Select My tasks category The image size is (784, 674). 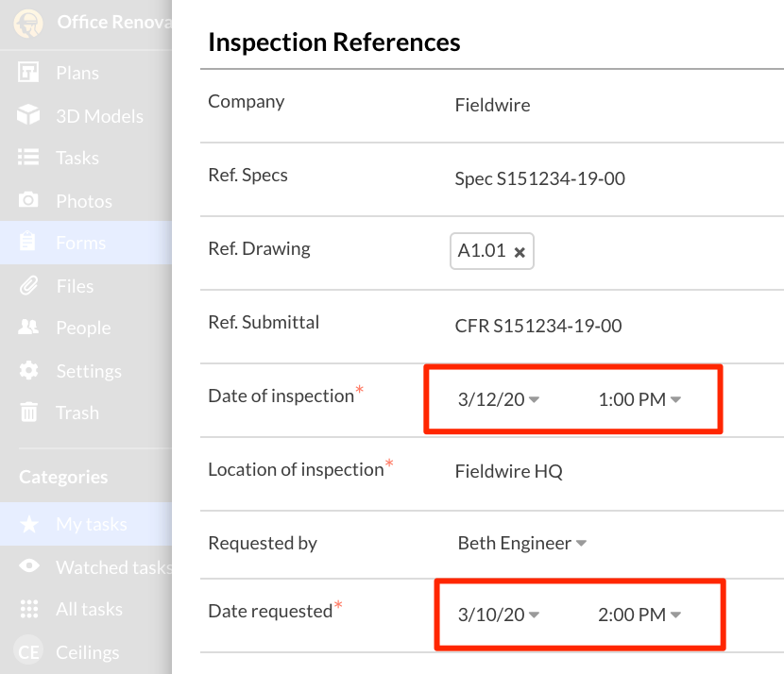pyautogui.click(x=91, y=524)
